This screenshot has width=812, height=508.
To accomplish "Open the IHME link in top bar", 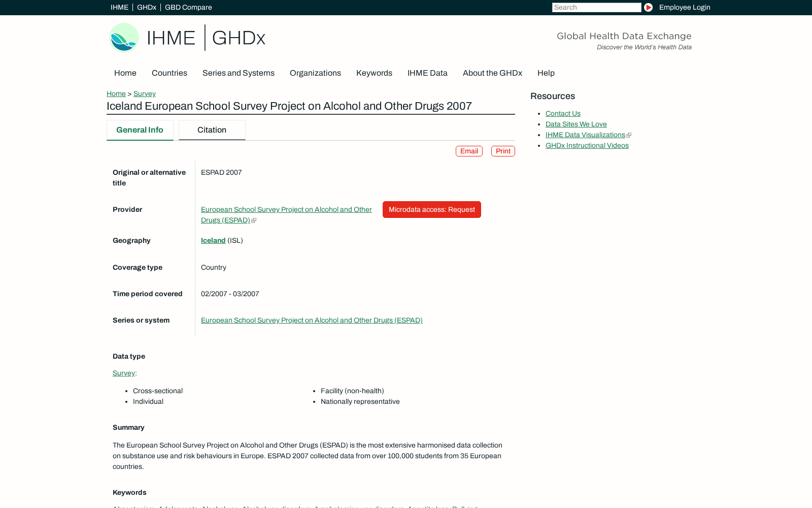I will 119,7.
